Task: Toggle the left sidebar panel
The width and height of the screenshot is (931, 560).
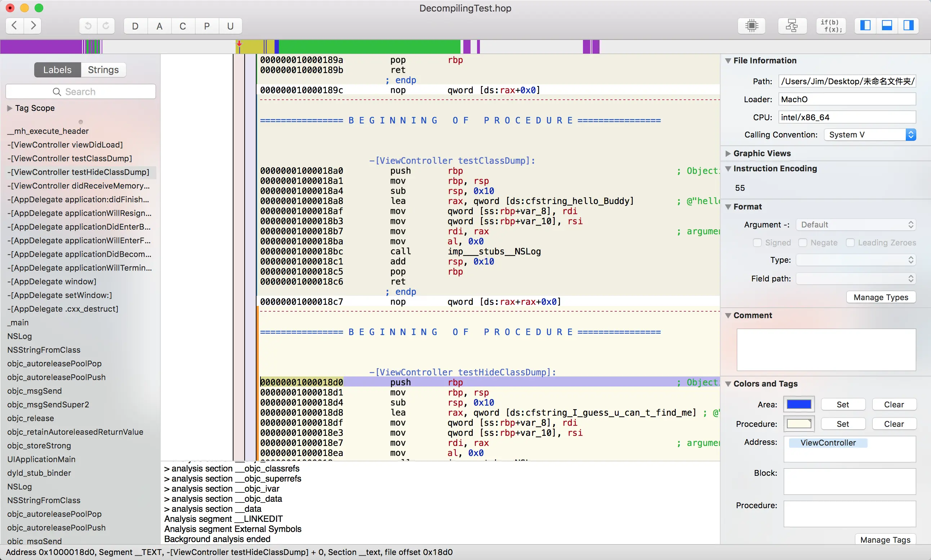Action: point(865,26)
